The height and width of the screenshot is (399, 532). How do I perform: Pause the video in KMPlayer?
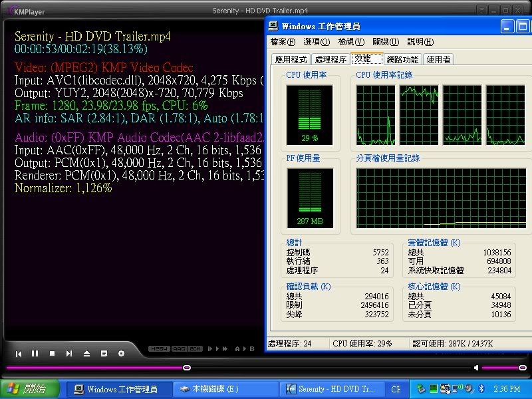(x=35, y=354)
